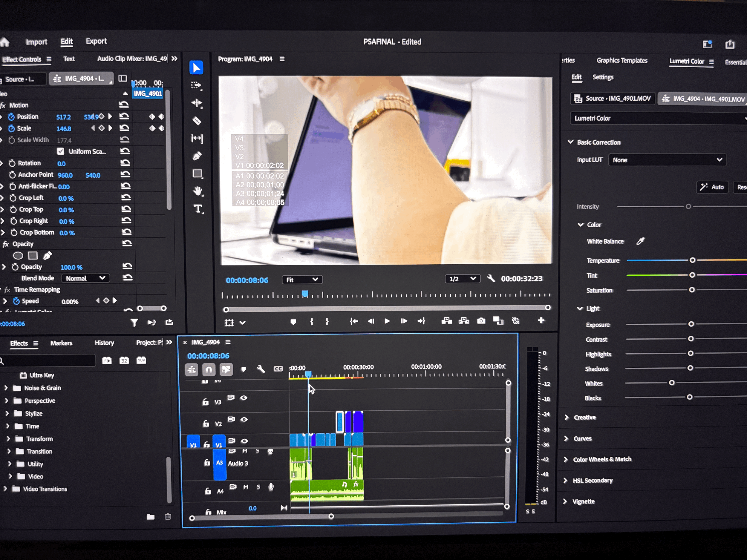Viewport: 747px width, 560px height.
Task: Toggle the timeline Snap magnet icon
Action: click(x=209, y=370)
